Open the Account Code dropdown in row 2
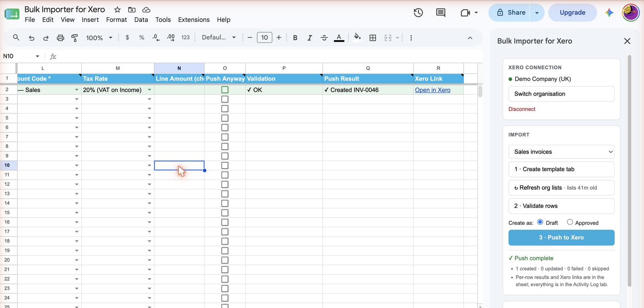Viewport: 644px width, 308px height. [76, 90]
